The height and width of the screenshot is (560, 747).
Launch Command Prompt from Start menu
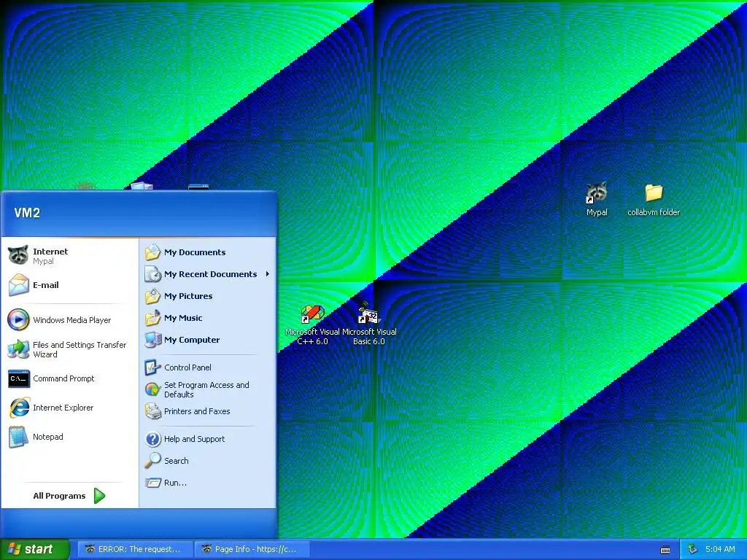[69, 378]
